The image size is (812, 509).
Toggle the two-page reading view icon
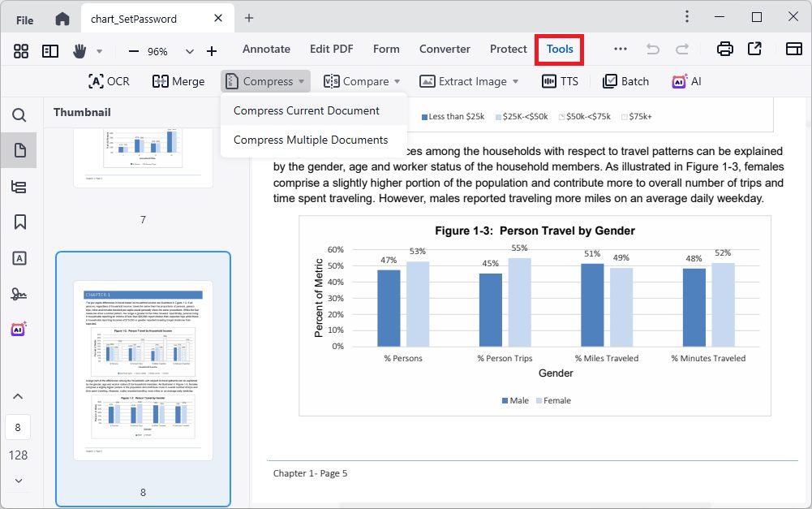pos(50,51)
